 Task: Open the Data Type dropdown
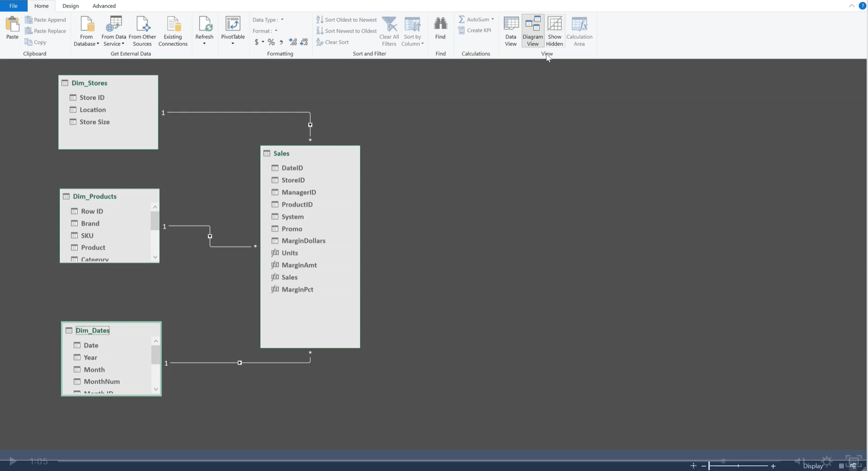click(282, 20)
